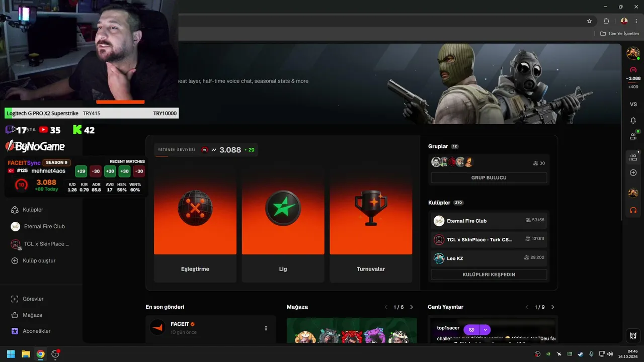Open the Chrome extensions puzzle icon

(606, 21)
